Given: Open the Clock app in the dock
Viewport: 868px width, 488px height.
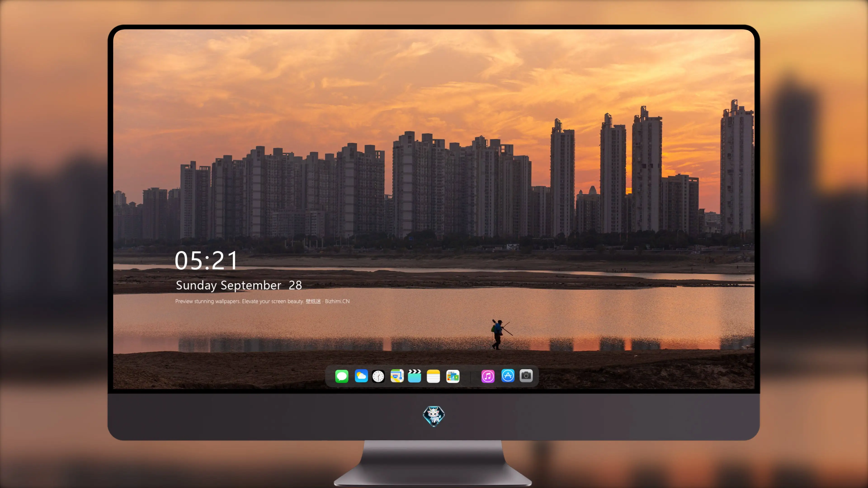Looking at the screenshot, I should click(x=378, y=376).
